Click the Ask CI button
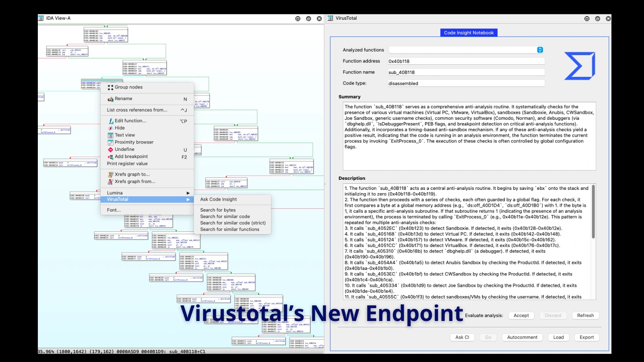The height and width of the screenshot is (362, 644). pyautogui.click(x=462, y=337)
